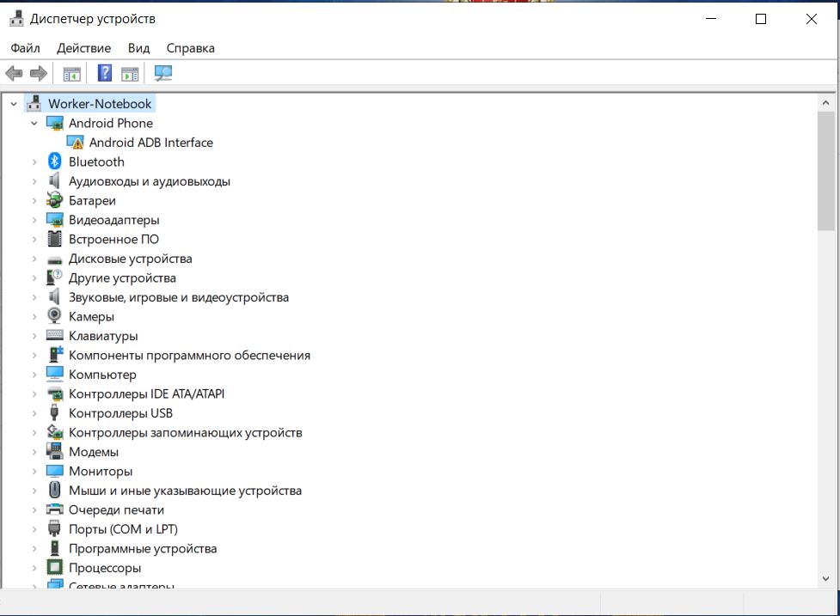Select the Видеоадаптеры tree row

[x=114, y=219]
